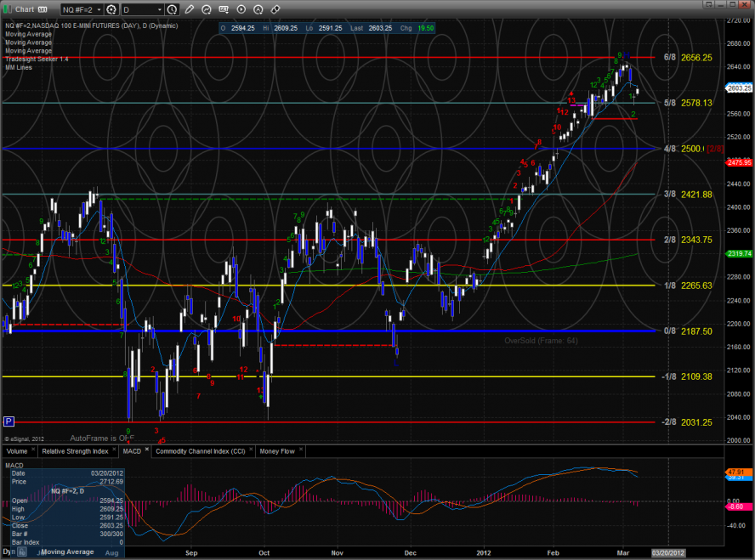Click the blue P marker on chart
Image resolution: width=755 pixels, height=560 pixels.
[x=9, y=421]
